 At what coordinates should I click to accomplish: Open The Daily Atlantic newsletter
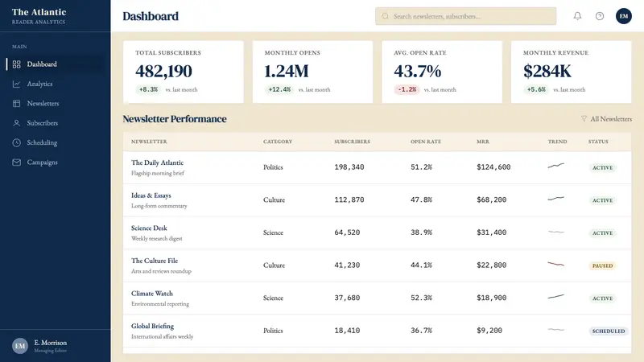coord(157,162)
